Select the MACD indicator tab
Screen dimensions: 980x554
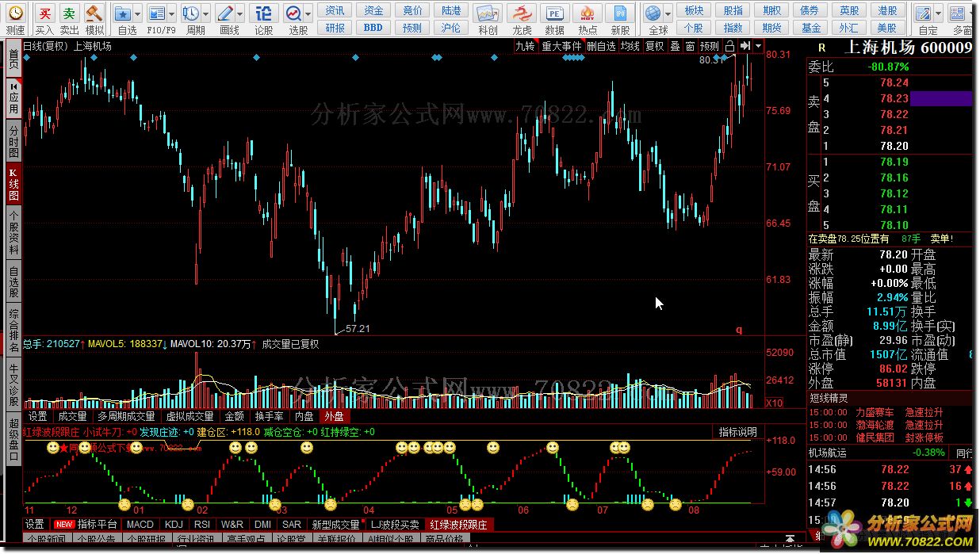tap(140, 525)
